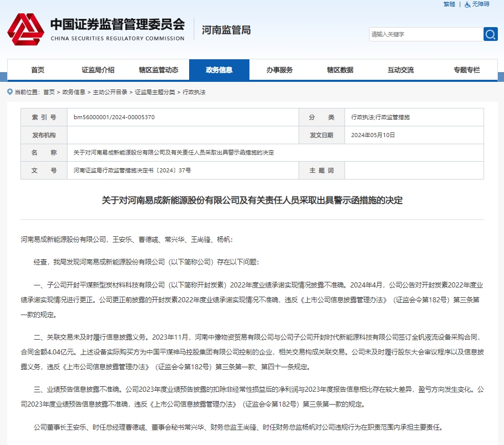Click the location pin icon in breadcrumb
This screenshot has width=504, height=445.
click(10, 92)
